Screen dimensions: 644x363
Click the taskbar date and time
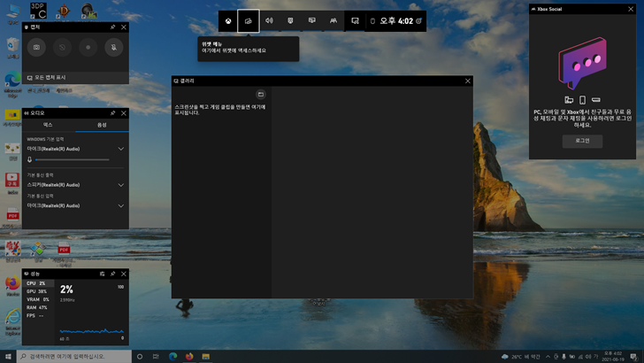pyautogui.click(x=613, y=357)
